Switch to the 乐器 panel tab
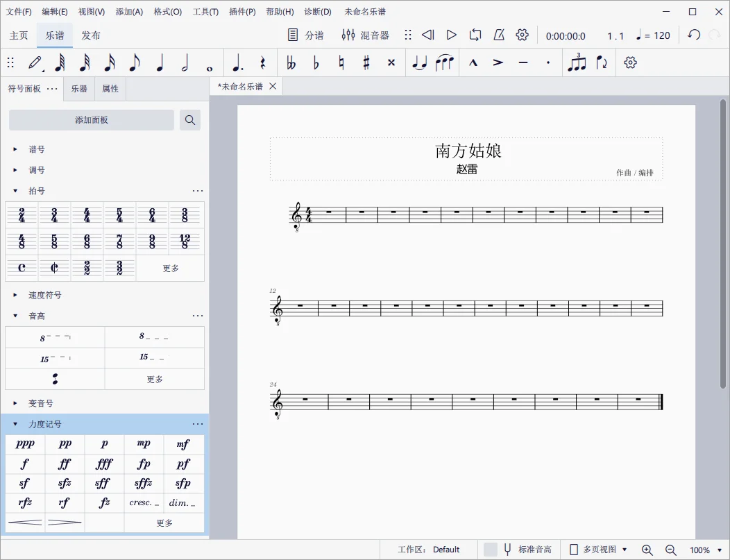The width and height of the screenshot is (730, 560). (x=79, y=88)
